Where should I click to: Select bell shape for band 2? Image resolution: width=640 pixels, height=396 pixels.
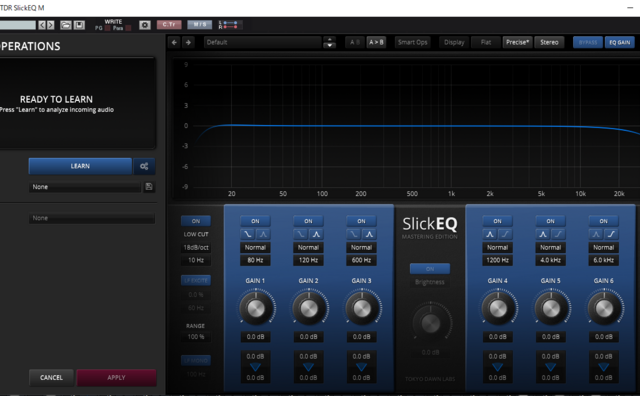[x=316, y=234]
